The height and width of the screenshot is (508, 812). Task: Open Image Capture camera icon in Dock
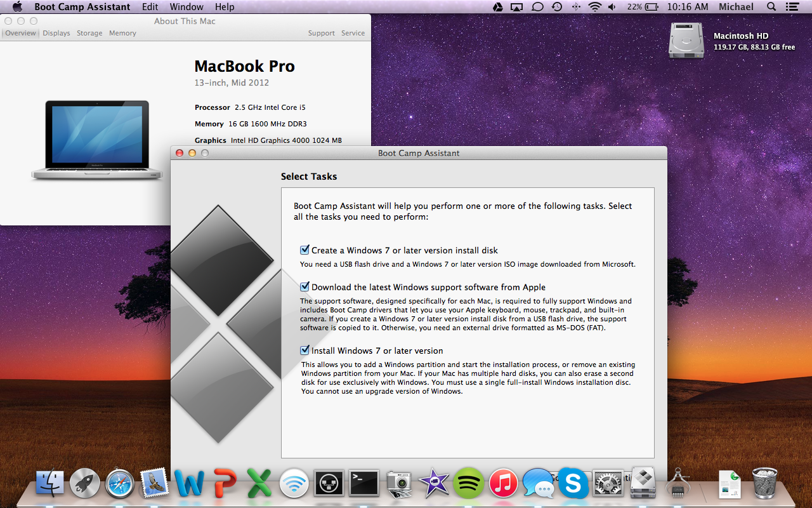pos(399,484)
